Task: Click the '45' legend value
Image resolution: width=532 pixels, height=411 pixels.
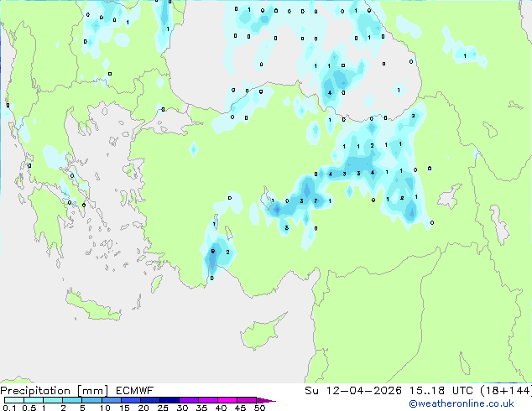Action: [x=240, y=408]
